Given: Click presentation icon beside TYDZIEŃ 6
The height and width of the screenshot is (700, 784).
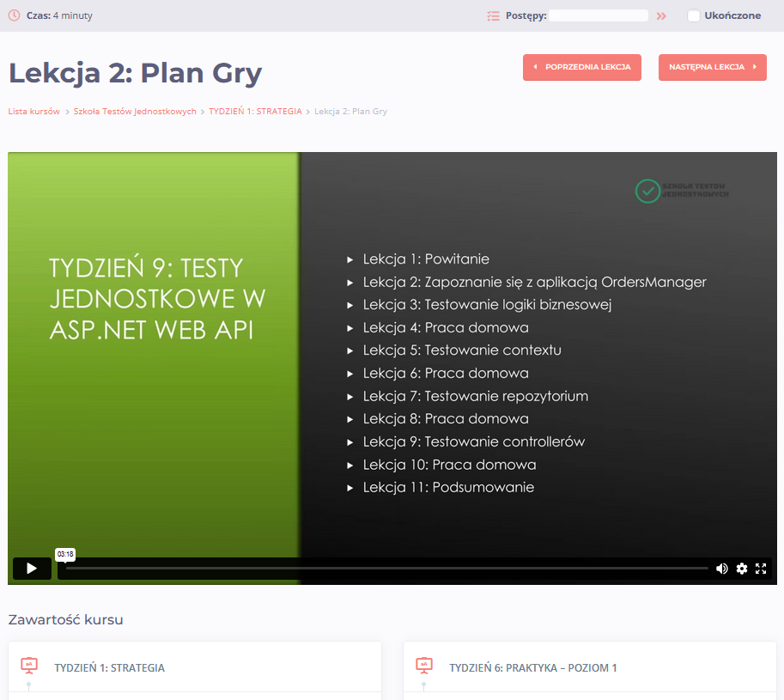Looking at the screenshot, I should [x=424, y=666].
